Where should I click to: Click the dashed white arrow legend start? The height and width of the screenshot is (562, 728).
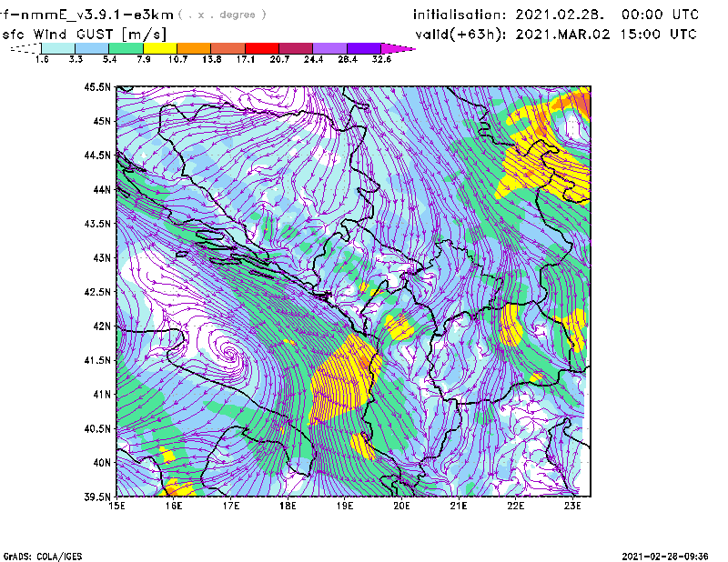point(25,48)
